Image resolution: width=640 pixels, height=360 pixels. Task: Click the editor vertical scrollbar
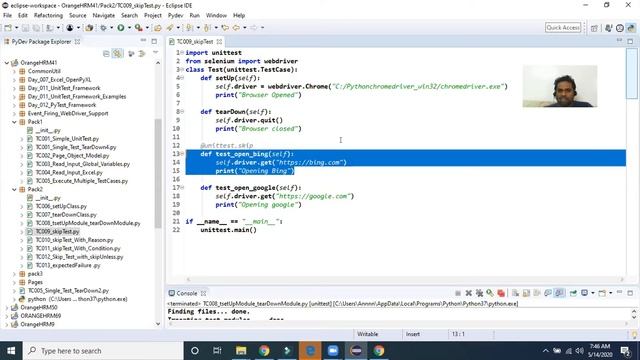point(632,73)
